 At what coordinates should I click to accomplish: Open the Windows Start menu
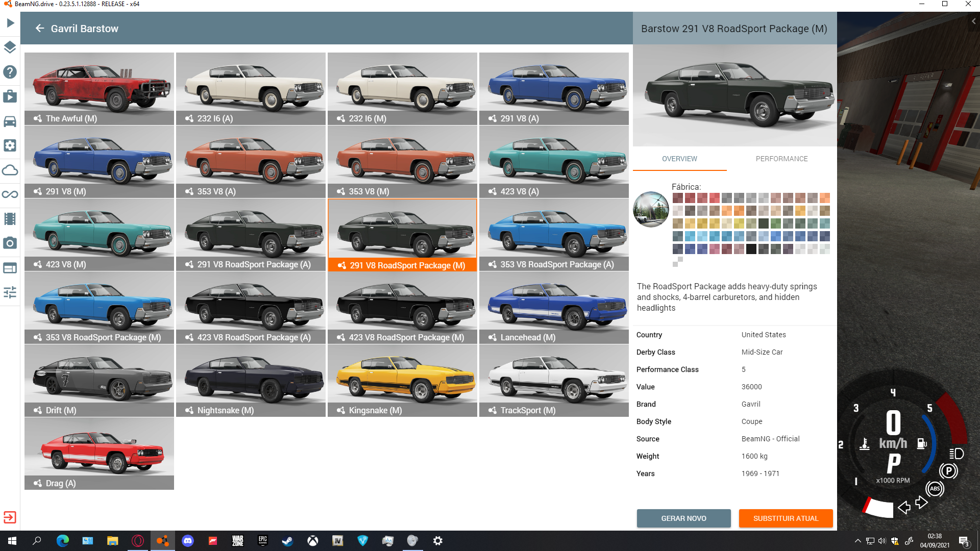pyautogui.click(x=12, y=541)
